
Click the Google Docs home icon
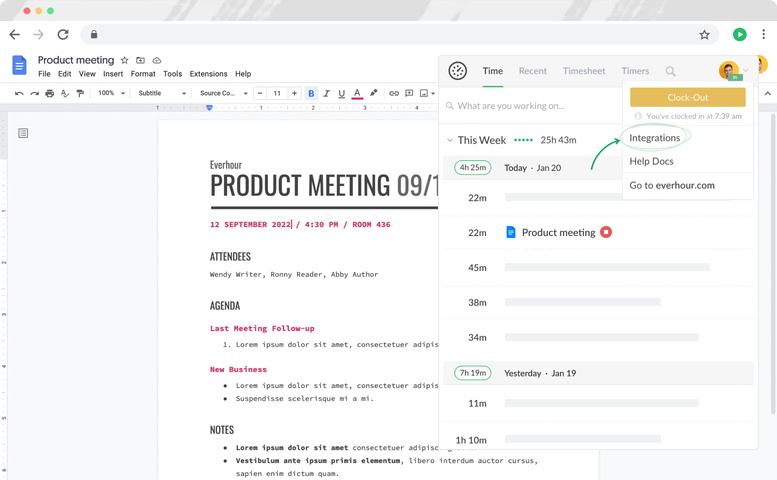coord(19,65)
